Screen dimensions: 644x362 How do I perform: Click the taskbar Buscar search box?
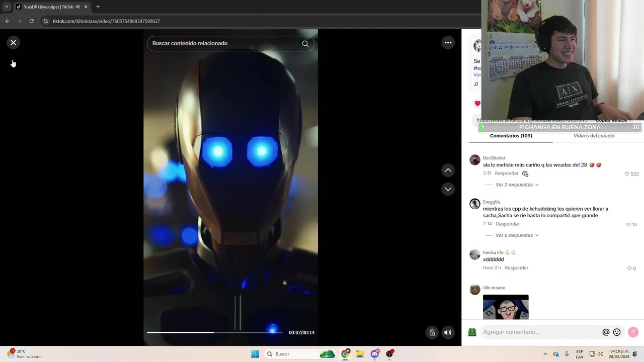(300, 354)
